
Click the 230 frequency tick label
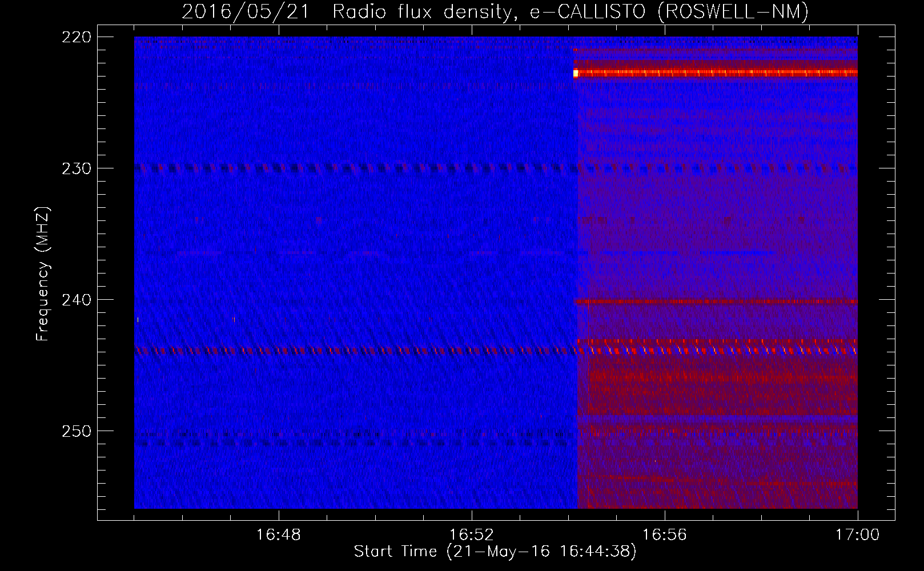pos(76,168)
